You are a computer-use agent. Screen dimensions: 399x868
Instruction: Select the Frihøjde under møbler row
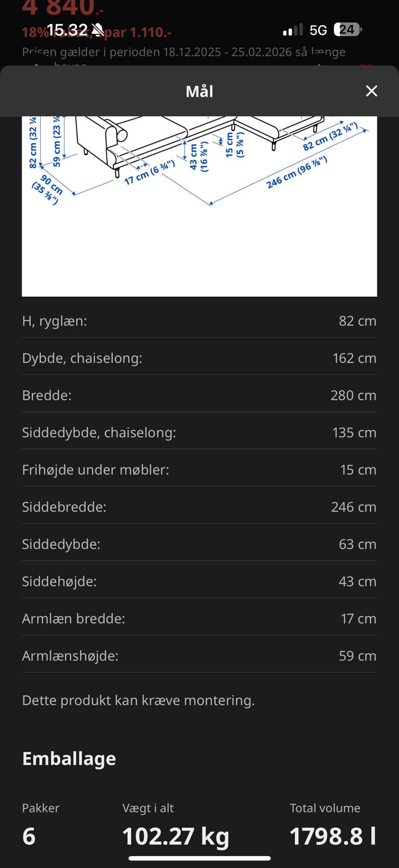click(x=200, y=470)
